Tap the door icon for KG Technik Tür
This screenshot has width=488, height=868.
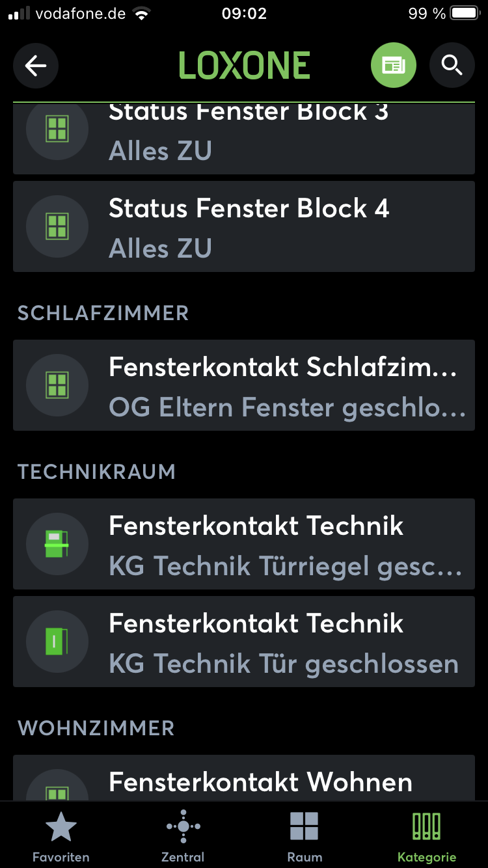[x=57, y=642]
